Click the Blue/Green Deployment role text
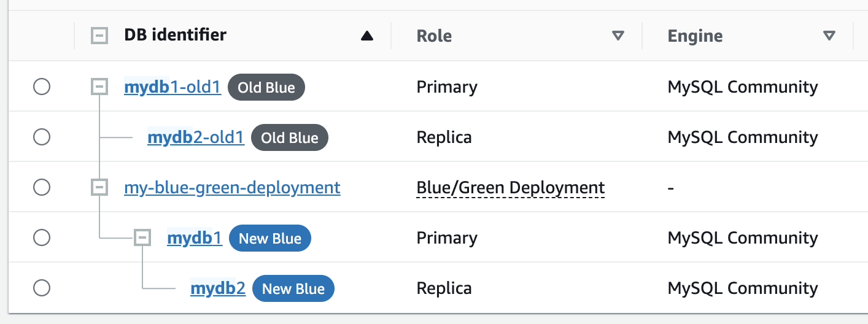 510,188
